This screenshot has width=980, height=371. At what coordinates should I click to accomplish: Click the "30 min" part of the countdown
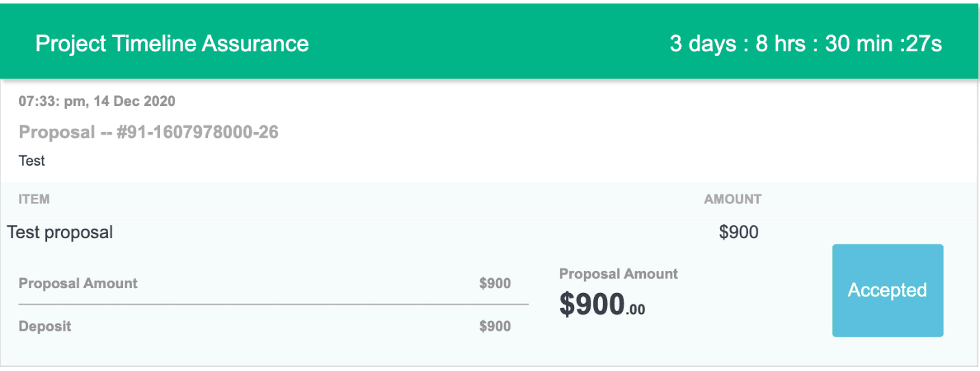[857, 44]
